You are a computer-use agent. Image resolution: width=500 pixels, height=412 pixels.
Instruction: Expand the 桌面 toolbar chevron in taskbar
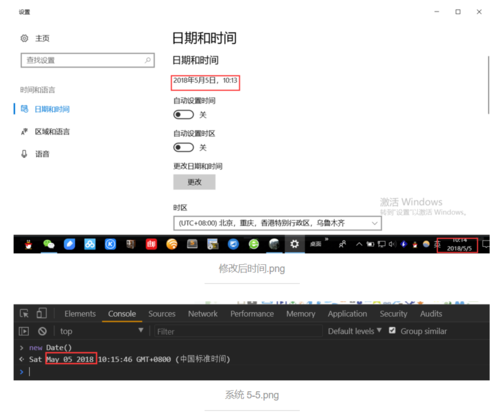[327, 239]
